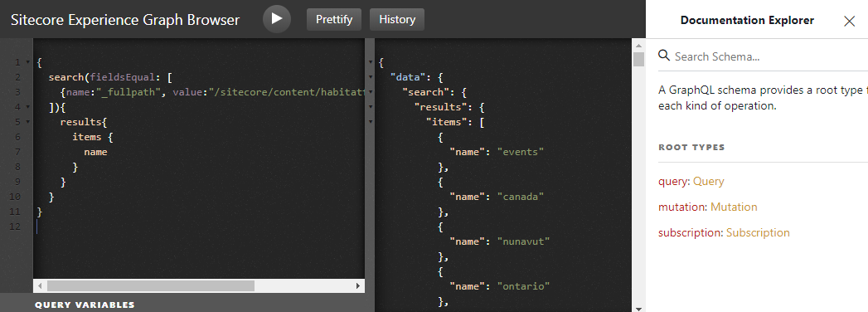This screenshot has height=312, width=868.
Task: Click line number 11 in the query gutter
Action: click(x=15, y=212)
